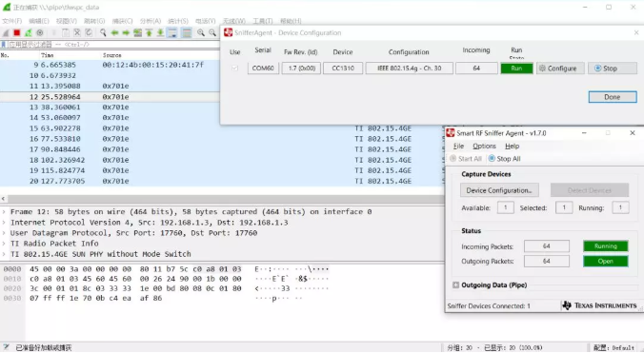This screenshot has height=353, width=644.
Task: Expand the TI Radio Packet Info row
Action: (4, 244)
